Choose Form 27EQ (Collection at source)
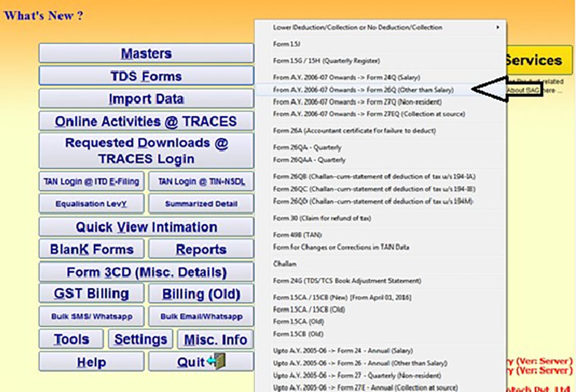The width and height of the screenshot is (576, 392). (369, 114)
